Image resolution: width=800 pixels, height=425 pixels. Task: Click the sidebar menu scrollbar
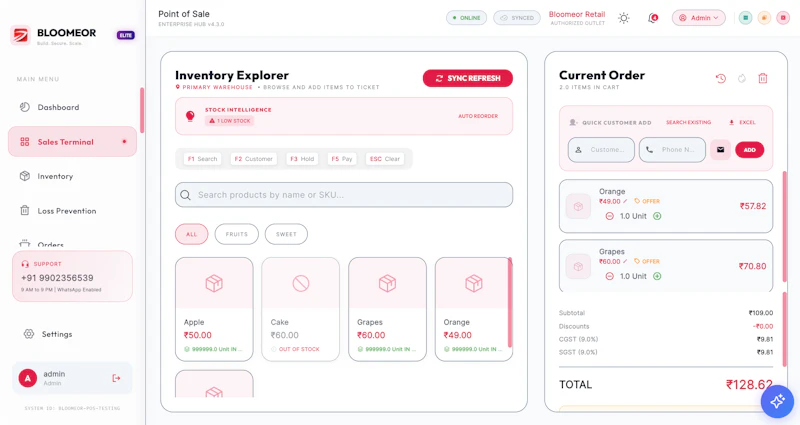pyautogui.click(x=142, y=110)
